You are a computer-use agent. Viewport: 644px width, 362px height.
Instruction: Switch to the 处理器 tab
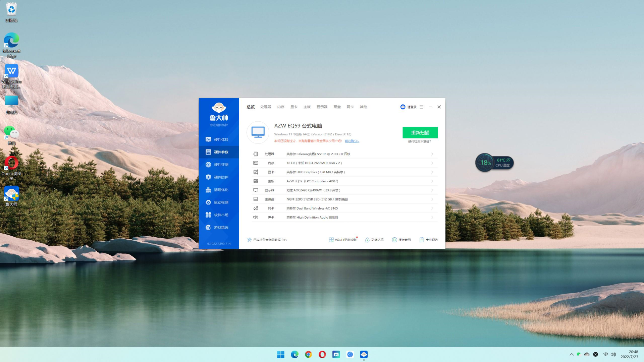pyautogui.click(x=266, y=107)
